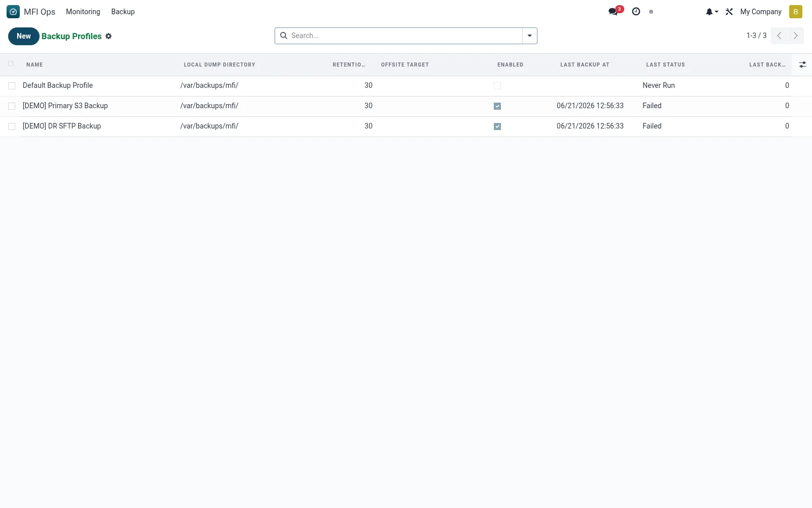Go to previous page of records
Viewport: 812px width, 508px height.
point(779,36)
